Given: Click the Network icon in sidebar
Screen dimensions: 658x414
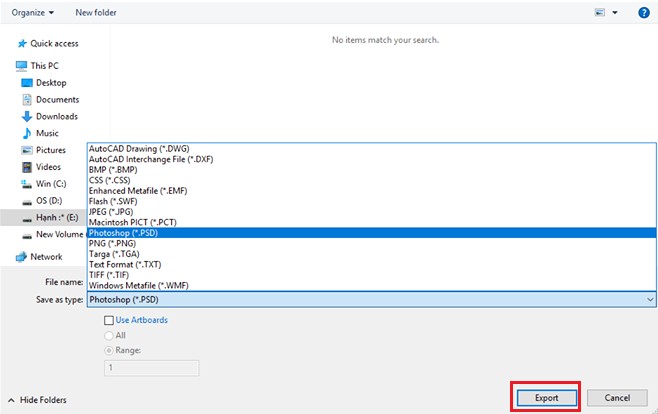Looking at the screenshot, I should pos(21,257).
